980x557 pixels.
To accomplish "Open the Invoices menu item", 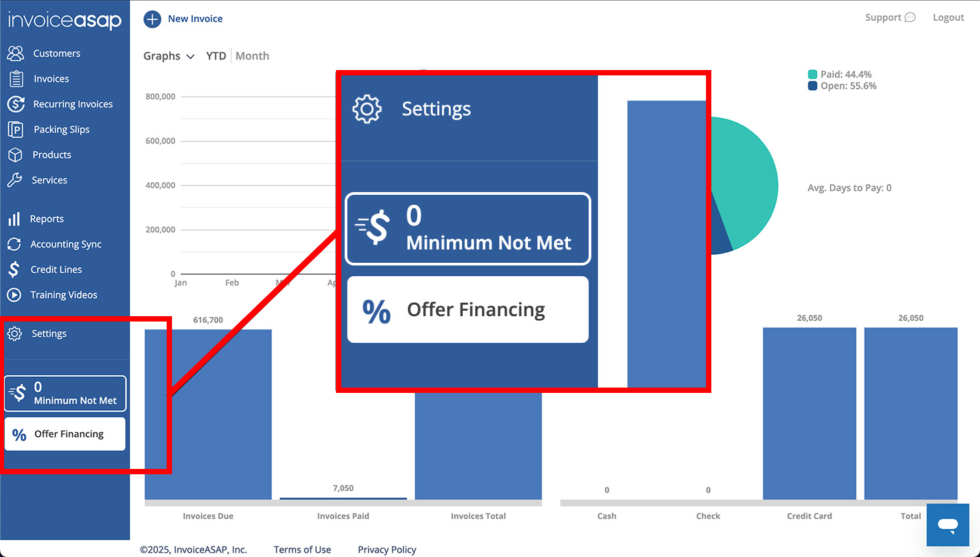I will [51, 79].
